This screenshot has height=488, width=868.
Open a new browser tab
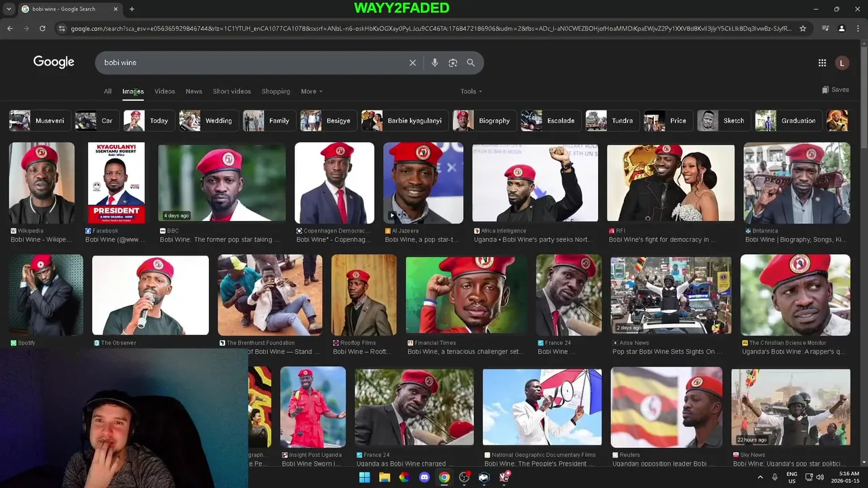[132, 9]
